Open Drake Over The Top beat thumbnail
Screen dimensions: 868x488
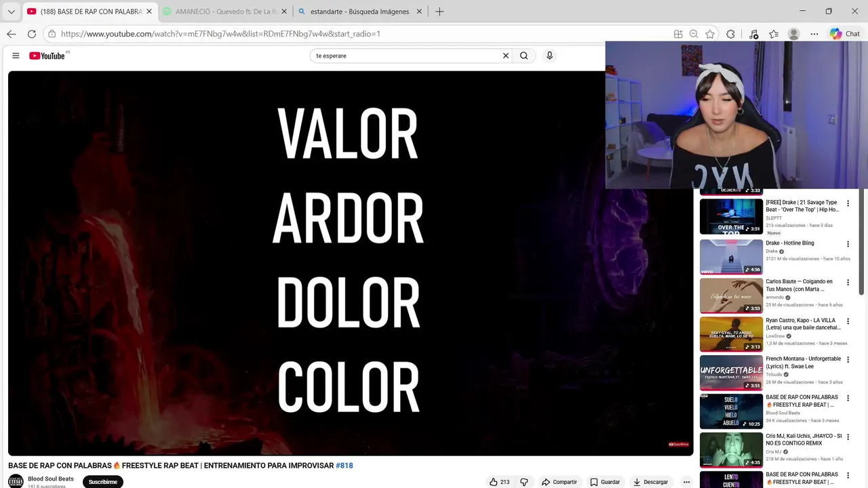pyautogui.click(x=731, y=216)
